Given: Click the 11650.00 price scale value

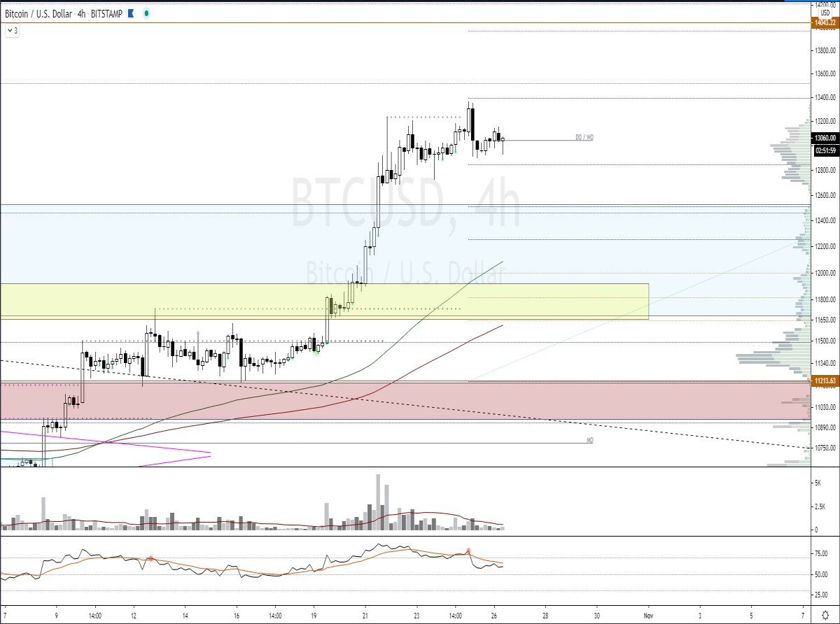Looking at the screenshot, I should point(825,320).
